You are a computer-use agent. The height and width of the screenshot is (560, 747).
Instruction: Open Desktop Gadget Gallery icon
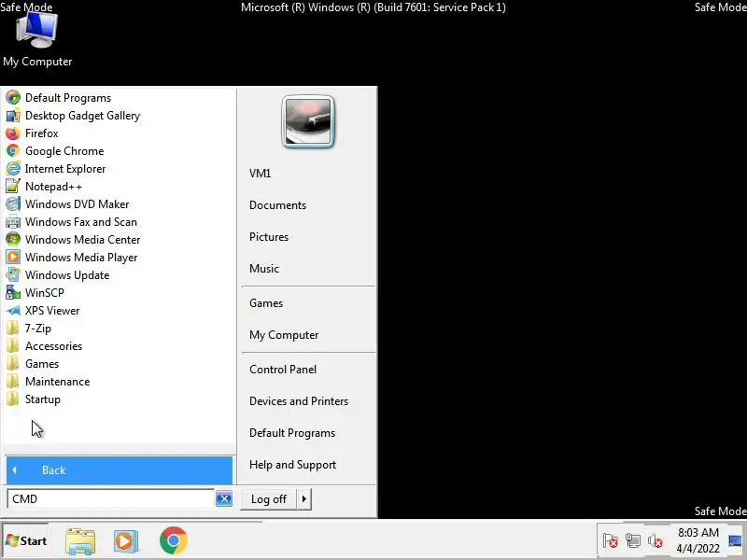click(x=13, y=115)
